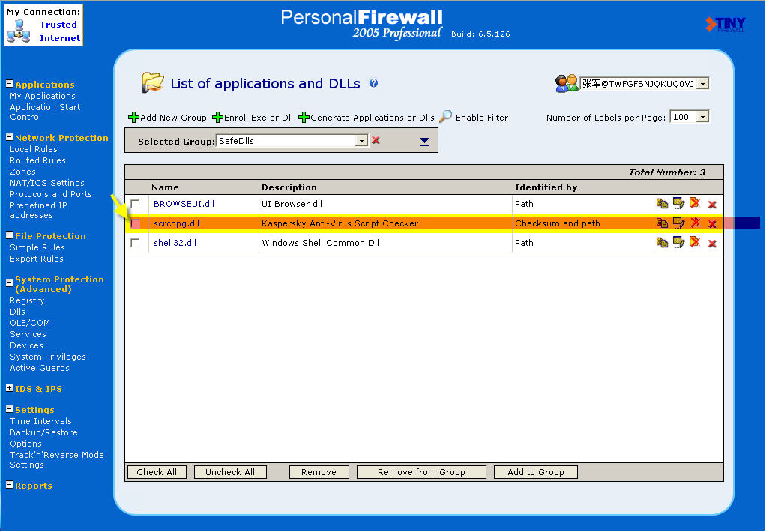
Task: Open the BROWSEUI.dll link
Action: coord(184,205)
